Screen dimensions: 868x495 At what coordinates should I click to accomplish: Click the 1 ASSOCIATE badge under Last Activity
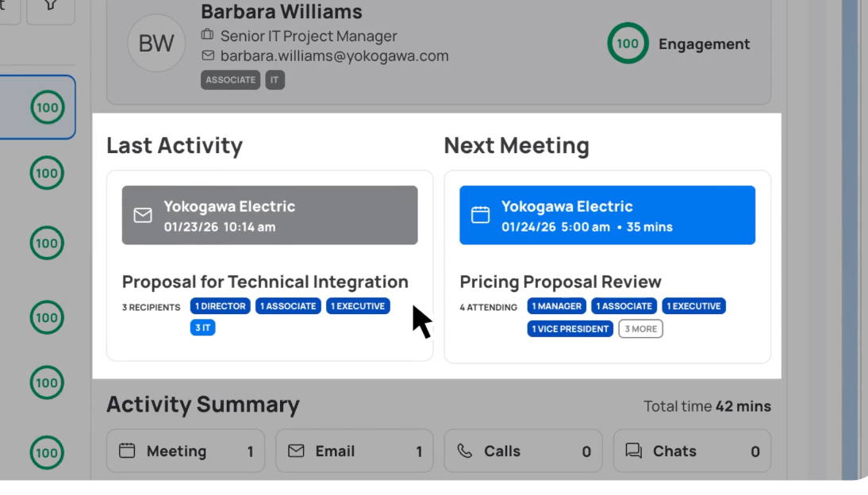pyautogui.click(x=288, y=306)
